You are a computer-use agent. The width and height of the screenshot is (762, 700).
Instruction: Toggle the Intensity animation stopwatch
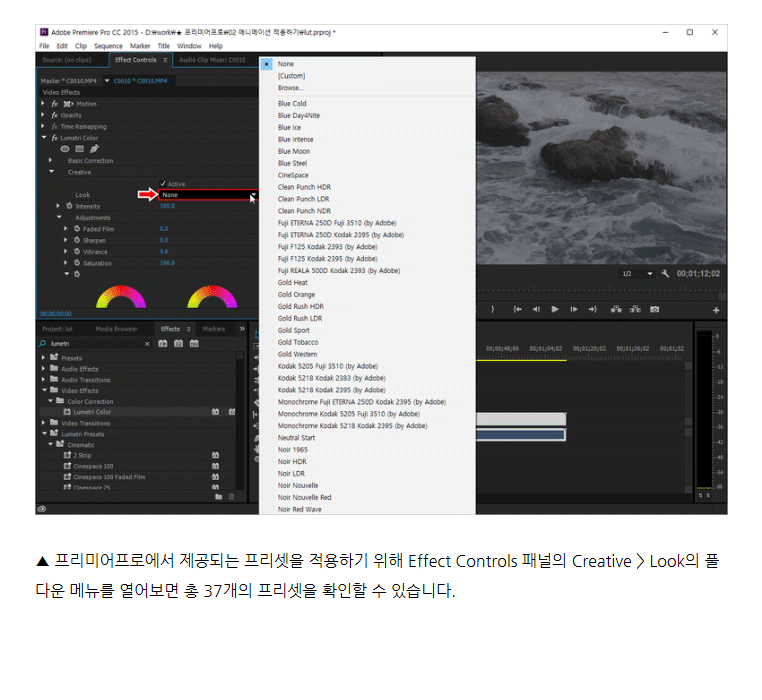pyautogui.click(x=69, y=206)
